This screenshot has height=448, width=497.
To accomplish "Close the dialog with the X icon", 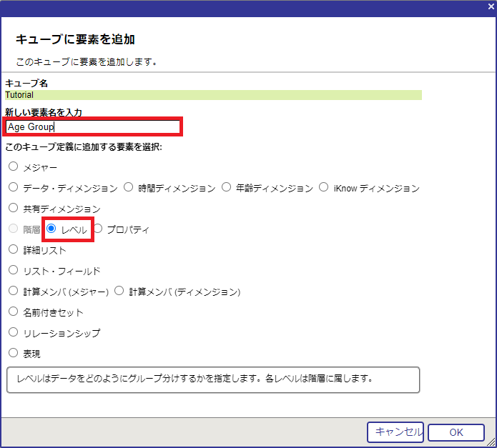I will pyautogui.click(x=490, y=6).
